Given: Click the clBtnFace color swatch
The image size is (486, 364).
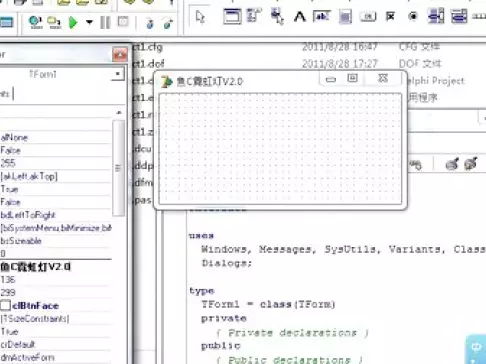Looking at the screenshot, I should 5,305.
